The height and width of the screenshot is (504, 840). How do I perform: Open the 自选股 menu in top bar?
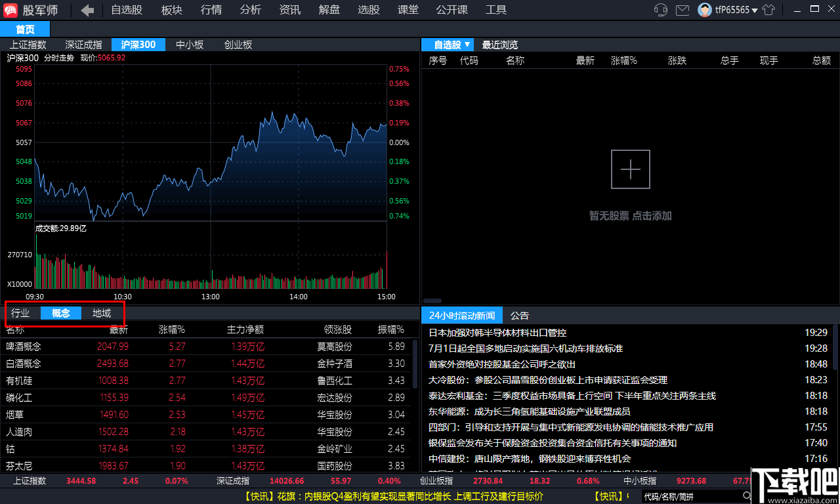pyautogui.click(x=127, y=10)
